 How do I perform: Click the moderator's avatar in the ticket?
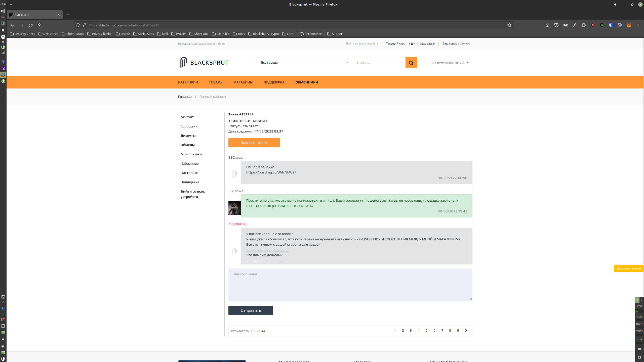(x=234, y=252)
